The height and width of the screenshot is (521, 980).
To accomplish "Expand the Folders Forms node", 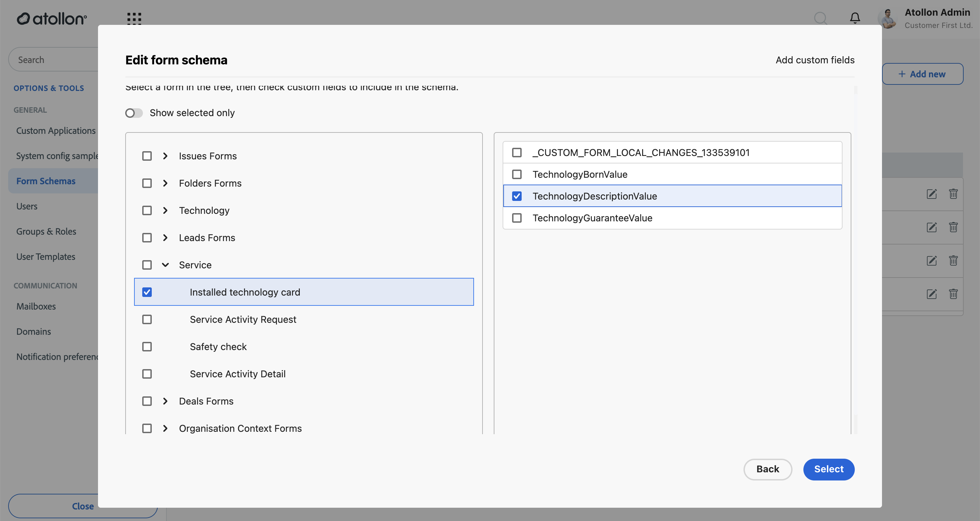I will click(x=165, y=183).
